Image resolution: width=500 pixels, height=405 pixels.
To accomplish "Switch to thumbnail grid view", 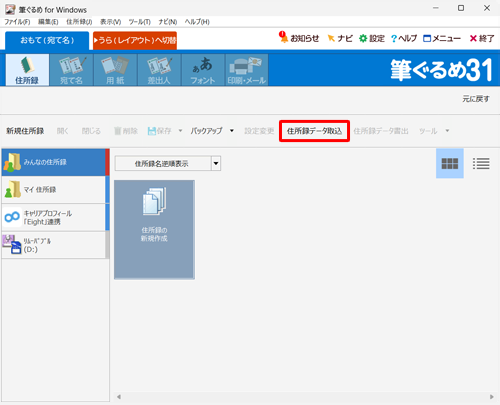I will click(x=450, y=163).
